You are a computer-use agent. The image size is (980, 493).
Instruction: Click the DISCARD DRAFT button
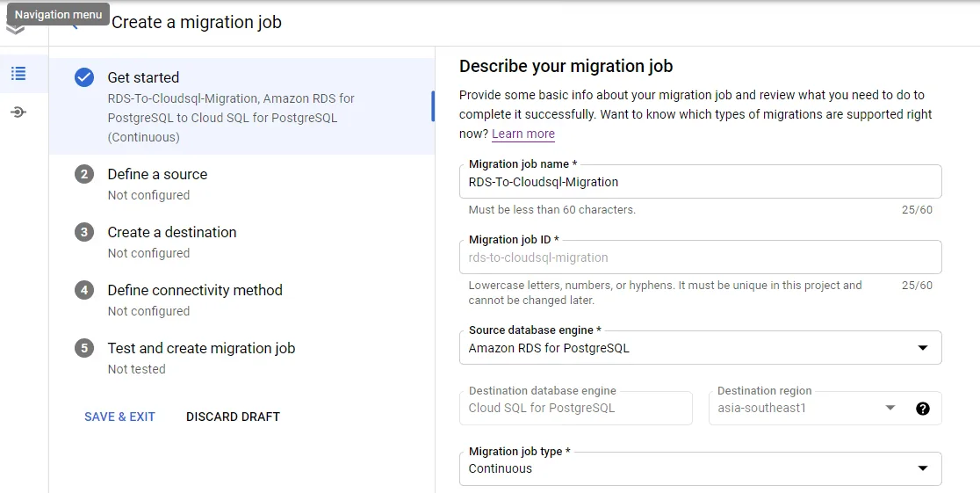click(233, 417)
